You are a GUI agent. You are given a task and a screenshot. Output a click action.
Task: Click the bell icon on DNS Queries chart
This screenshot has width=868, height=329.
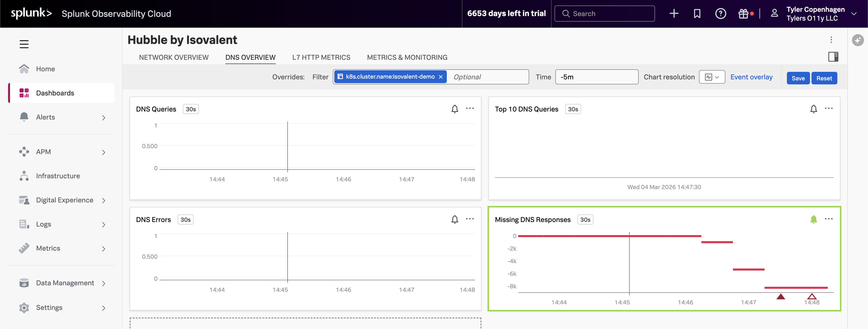(455, 108)
